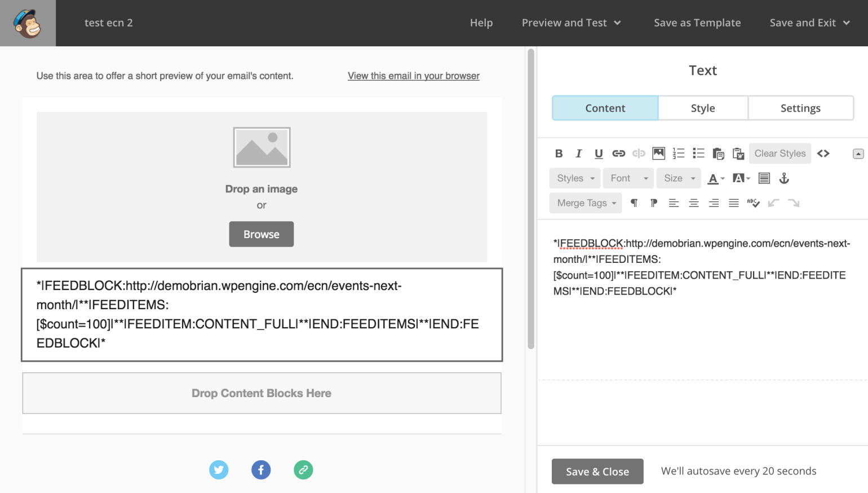The width and height of the screenshot is (868, 493).
Task: Click the green link icon
Action: (303, 470)
